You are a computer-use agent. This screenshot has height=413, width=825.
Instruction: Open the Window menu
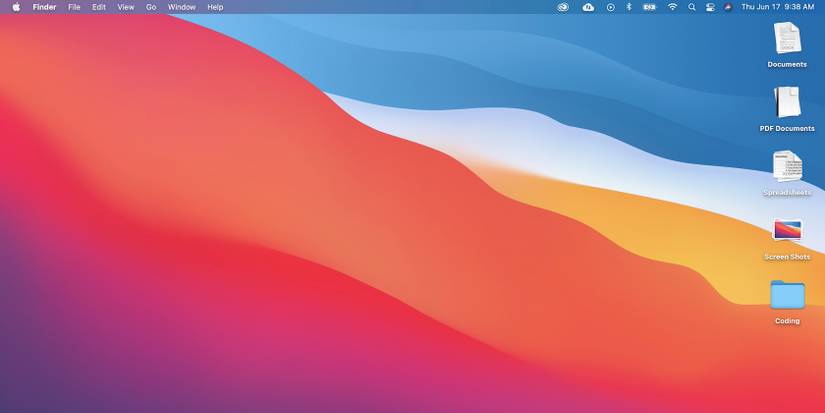[182, 7]
